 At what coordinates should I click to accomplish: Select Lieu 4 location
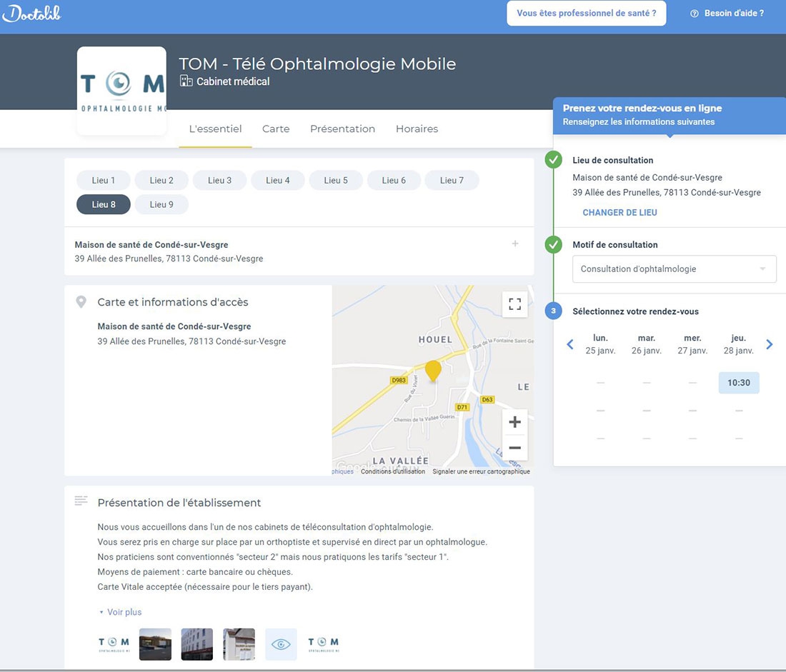point(278,181)
